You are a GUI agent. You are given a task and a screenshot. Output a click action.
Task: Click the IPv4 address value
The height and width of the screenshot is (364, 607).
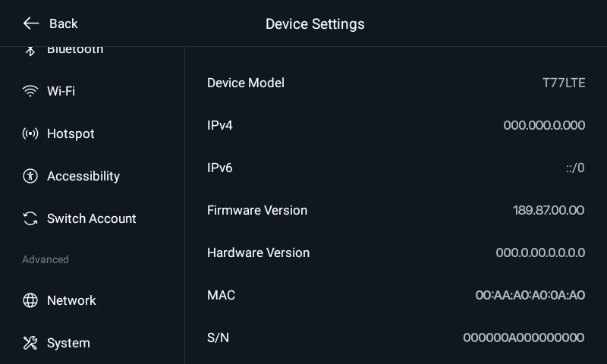click(x=544, y=125)
